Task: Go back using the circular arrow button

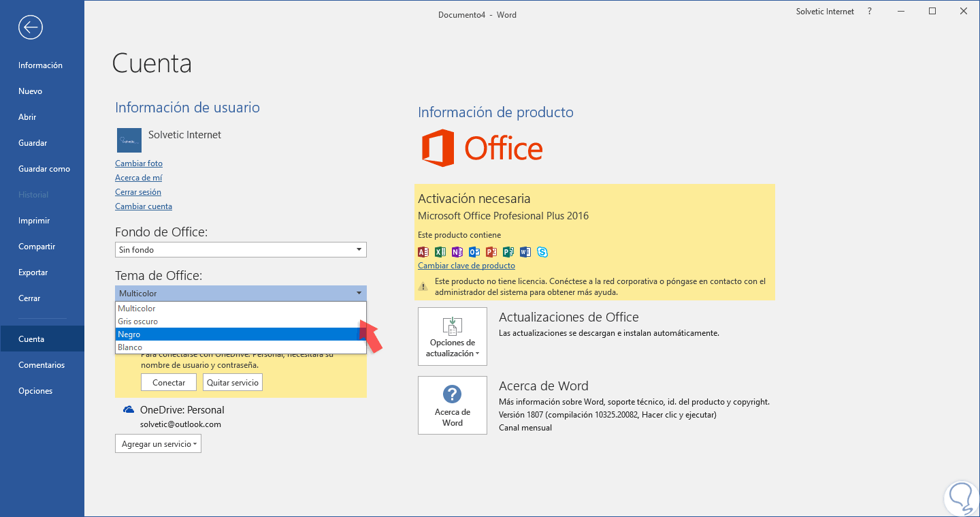Action: point(31,27)
